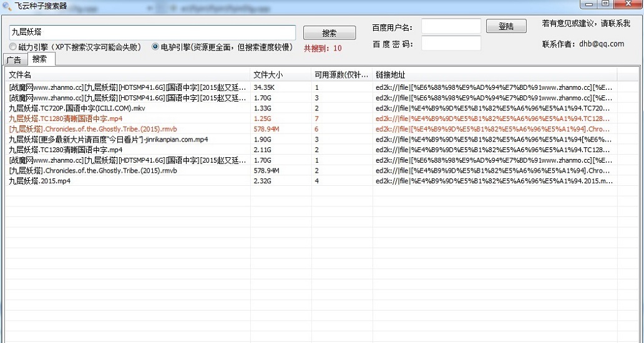Maximize the application window
Image resolution: width=644 pixels, height=343 pixels.
(x=605, y=4)
